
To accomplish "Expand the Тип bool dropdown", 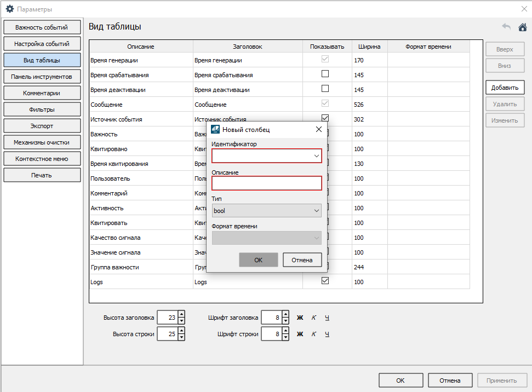I will coord(317,211).
